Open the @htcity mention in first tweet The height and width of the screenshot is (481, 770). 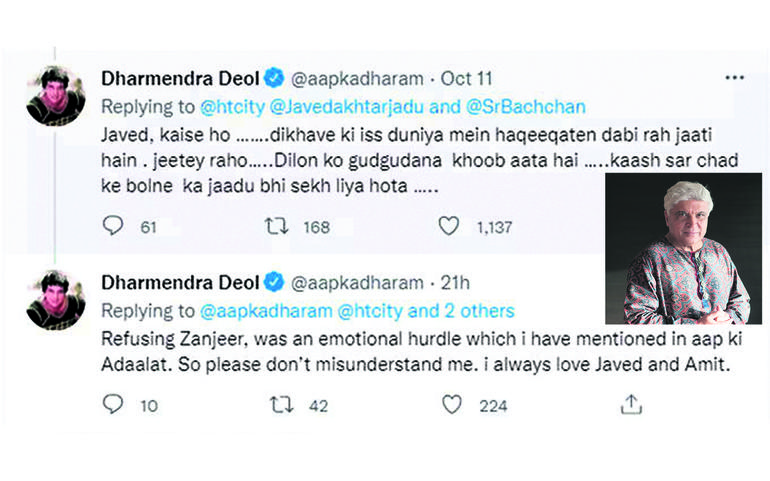point(230,103)
